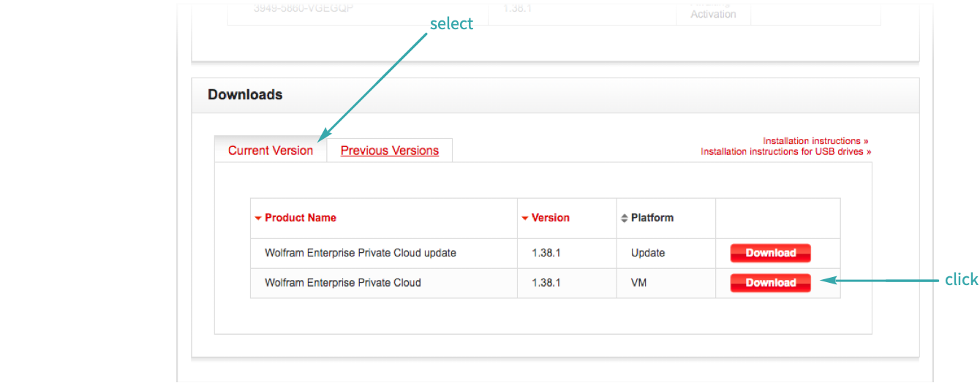Image resolution: width=980 pixels, height=383 pixels.
Task: Click the red sort arrow beside Product Name
Action: click(x=257, y=219)
